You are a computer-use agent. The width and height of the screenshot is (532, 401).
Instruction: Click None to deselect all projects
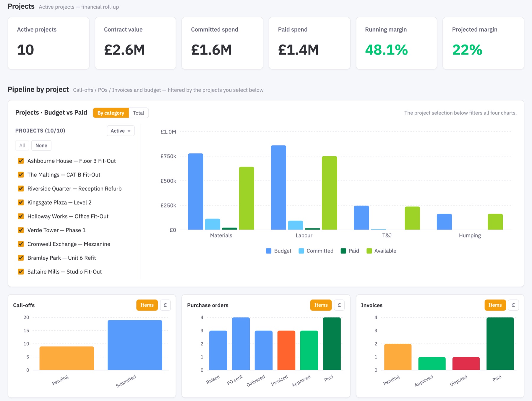(41, 145)
